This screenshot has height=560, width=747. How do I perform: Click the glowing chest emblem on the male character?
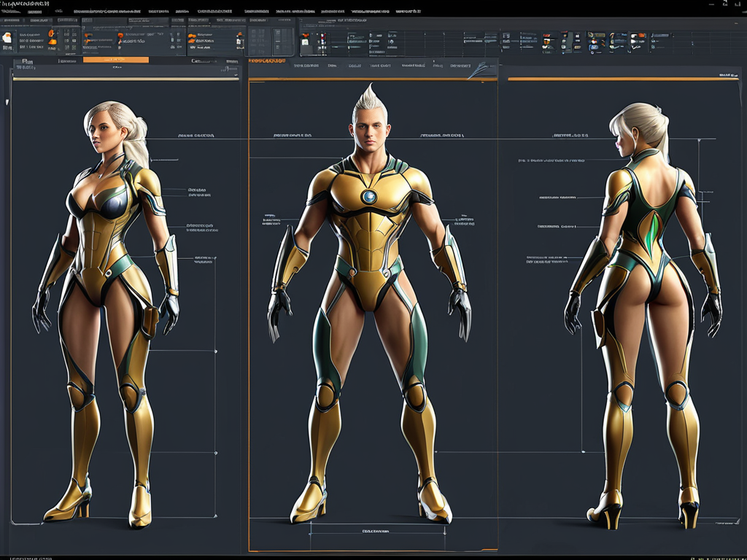369,196
